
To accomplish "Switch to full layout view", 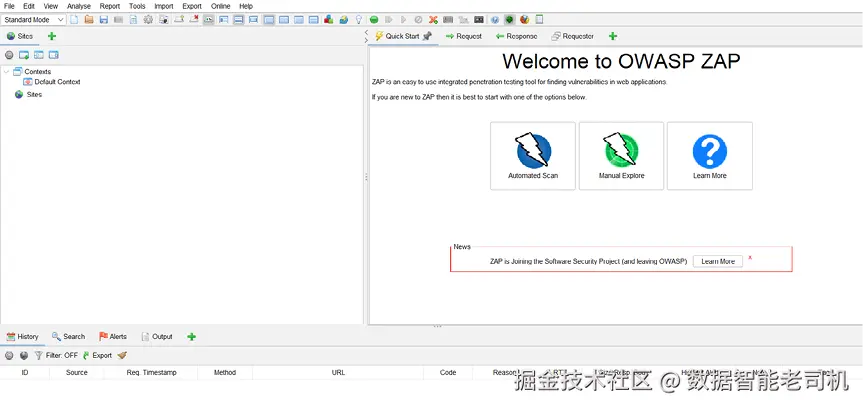I will click(253, 20).
